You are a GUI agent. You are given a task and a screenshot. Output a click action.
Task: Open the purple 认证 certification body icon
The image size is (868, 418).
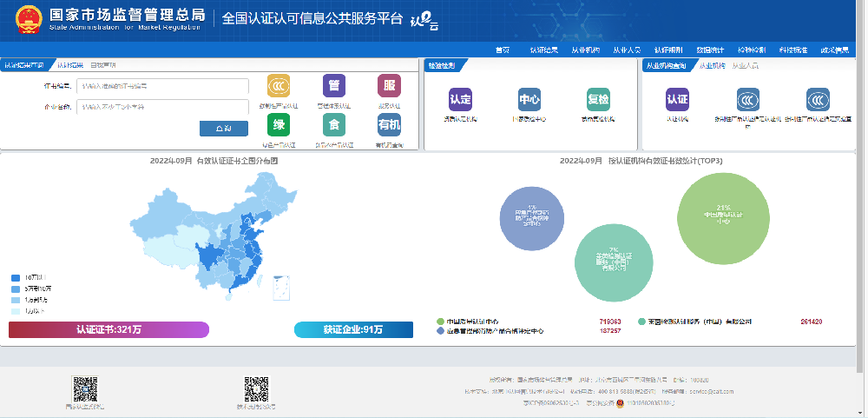coord(677,99)
